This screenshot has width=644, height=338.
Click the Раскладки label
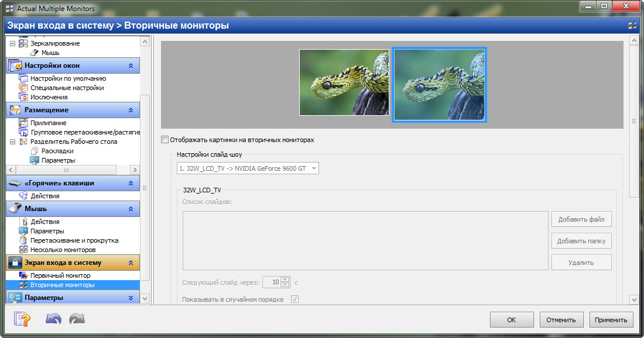click(57, 151)
